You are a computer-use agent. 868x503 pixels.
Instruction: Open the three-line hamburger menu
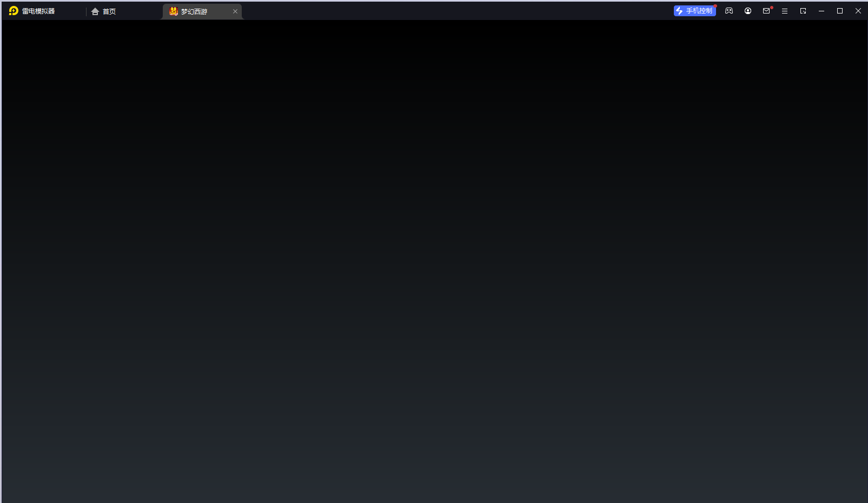[x=785, y=11]
